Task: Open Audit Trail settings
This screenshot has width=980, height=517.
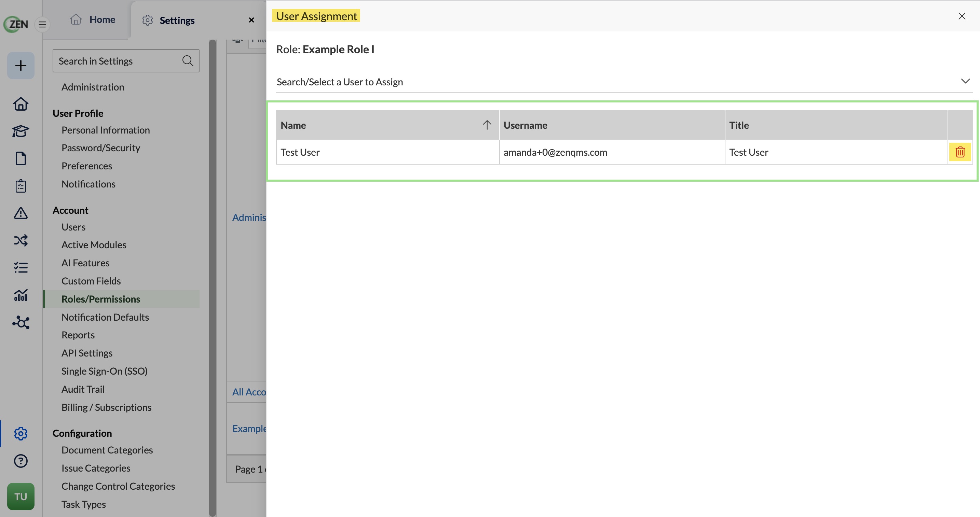Action: click(83, 389)
